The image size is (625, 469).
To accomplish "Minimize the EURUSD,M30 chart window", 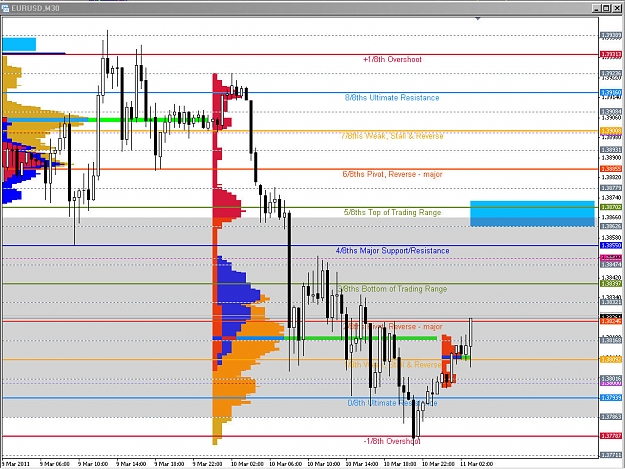I will pos(597,8).
